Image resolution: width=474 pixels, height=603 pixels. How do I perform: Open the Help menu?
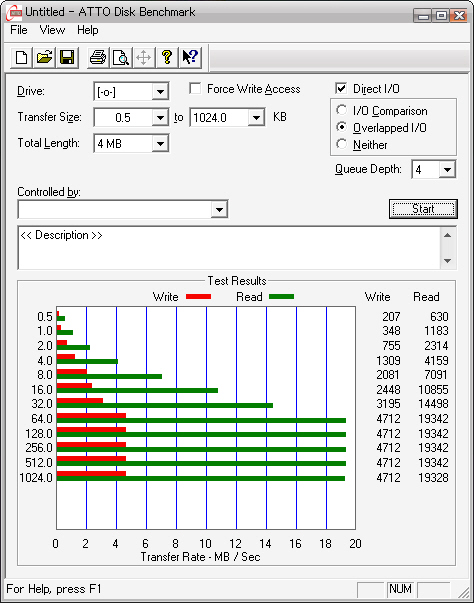[87, 30]
